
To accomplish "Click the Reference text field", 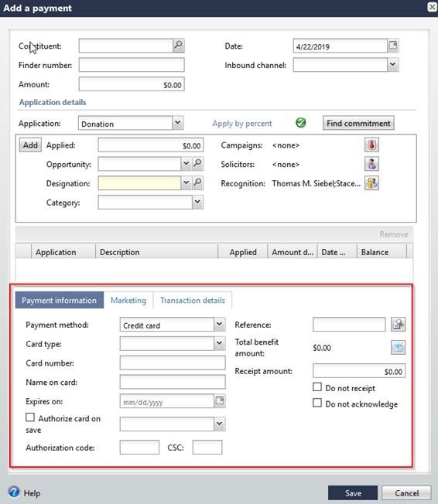I will (349, 325).
